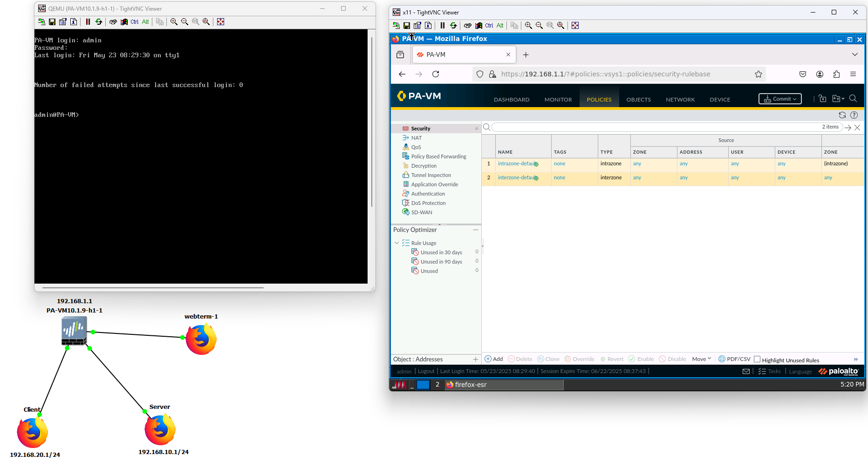The width and height of the screenshot is (868, 462).
Task: Open Firefox extensions puzzle icon
Action: pyautogui.click(x=837, y=74)
